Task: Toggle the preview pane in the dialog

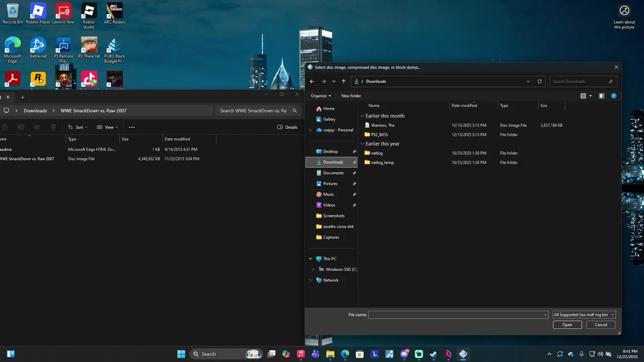Action: click(602, 96)
